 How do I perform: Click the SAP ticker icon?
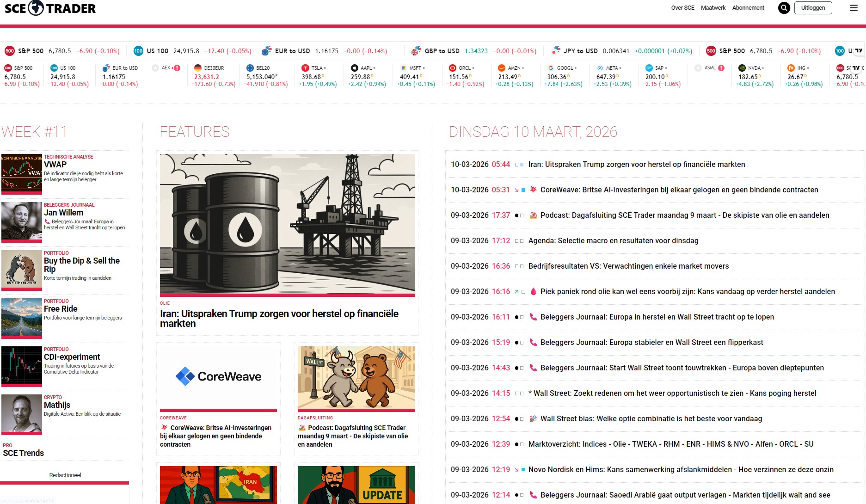(649, 68)
